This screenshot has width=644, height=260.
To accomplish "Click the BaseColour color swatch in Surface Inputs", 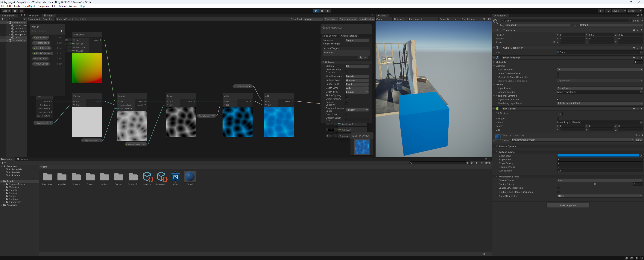I will 598,155.
